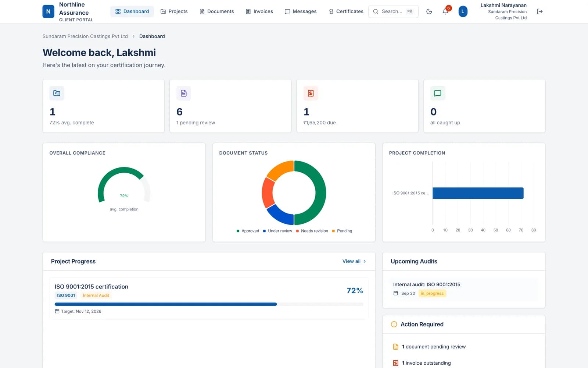Open Internal audit: ISO 9001:2015 entry
Image resolution: width=588 pixels, height=368 pixels.
click(464, 289)
